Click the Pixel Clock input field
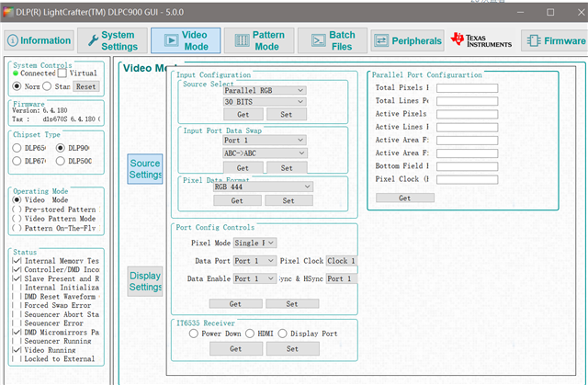This screenshot has height=385, width=588. 468,179
